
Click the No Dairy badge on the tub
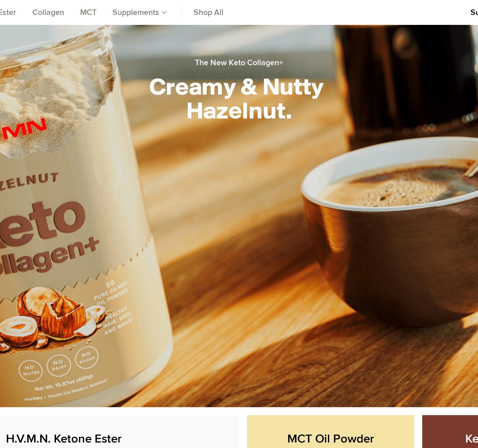(x=59, y=365)
